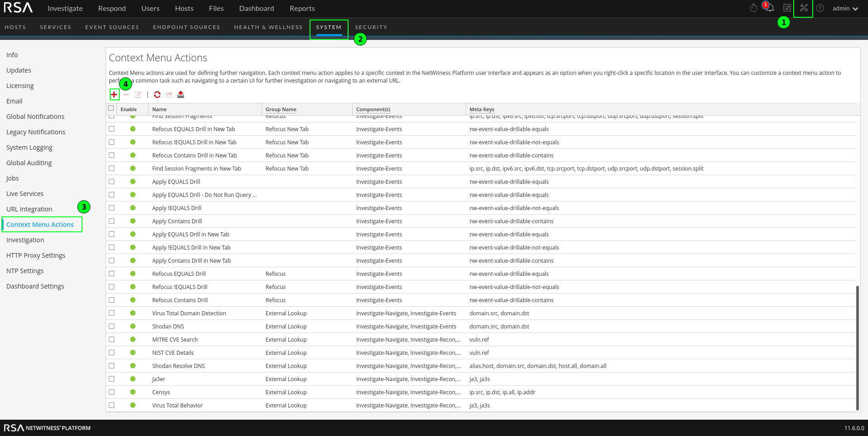The image size is (868, 436).
Task: Click the remove action minus icon
Action: (x=126, y=95)
